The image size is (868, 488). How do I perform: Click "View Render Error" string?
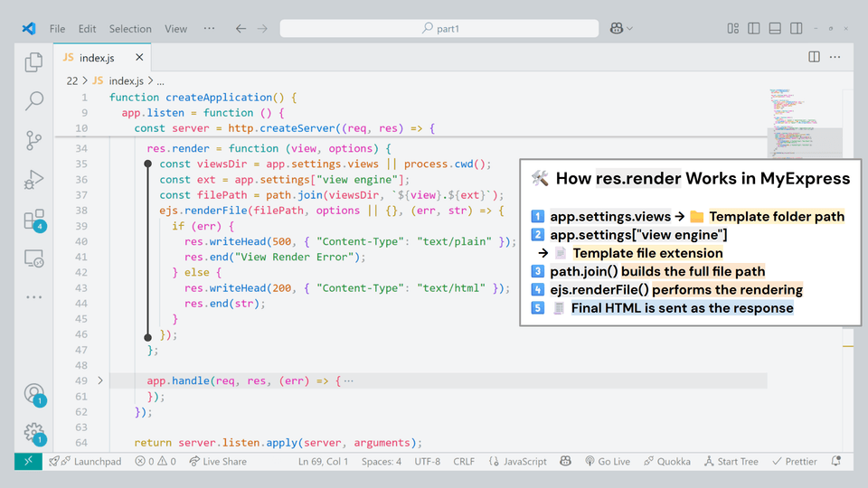[295, 257]
